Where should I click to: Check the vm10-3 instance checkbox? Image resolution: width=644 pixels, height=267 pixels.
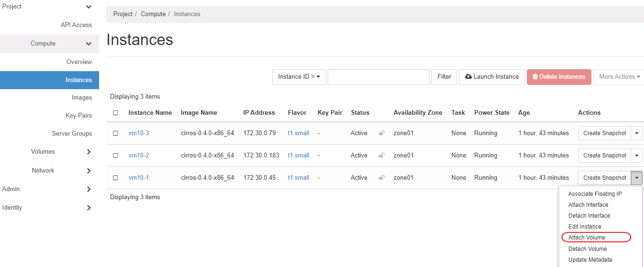tap(115, 133)
